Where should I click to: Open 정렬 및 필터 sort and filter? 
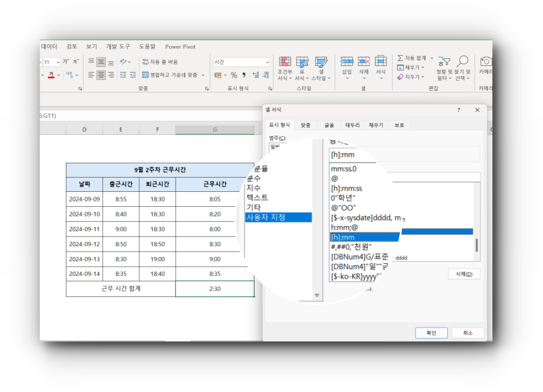(x=444, y=68)
